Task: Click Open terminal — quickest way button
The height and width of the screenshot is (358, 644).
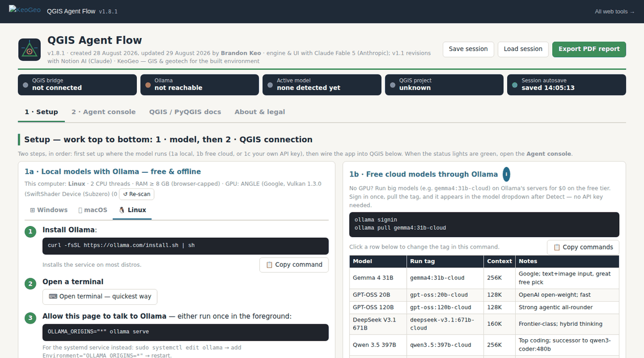Action: click(100, 296)
